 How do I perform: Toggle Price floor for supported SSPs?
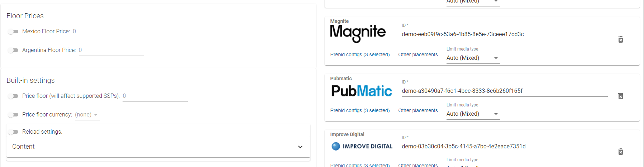pyautogui.click(x=13, y=96)
